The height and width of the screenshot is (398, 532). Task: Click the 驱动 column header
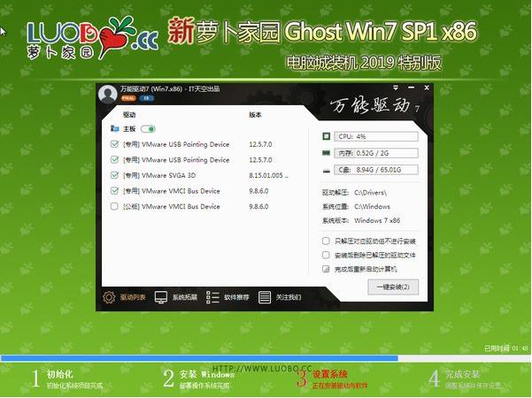pos(129,115)
